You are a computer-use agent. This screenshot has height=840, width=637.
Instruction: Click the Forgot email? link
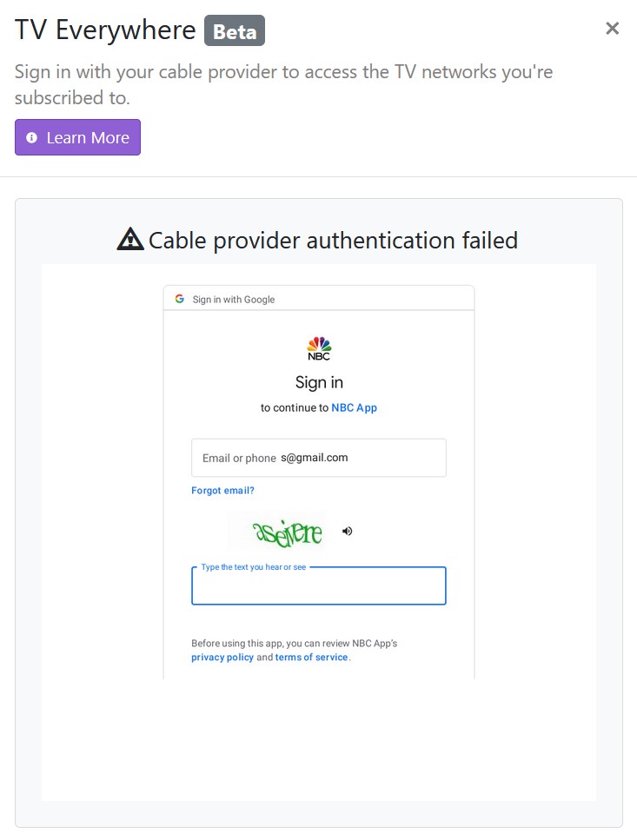click(x=222, y=491)
